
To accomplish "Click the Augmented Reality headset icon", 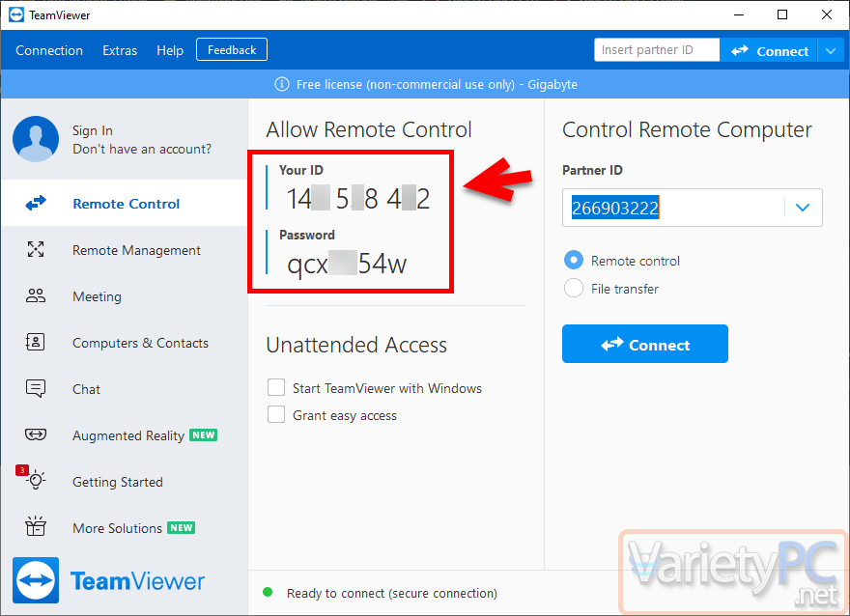I will [36, 435].
